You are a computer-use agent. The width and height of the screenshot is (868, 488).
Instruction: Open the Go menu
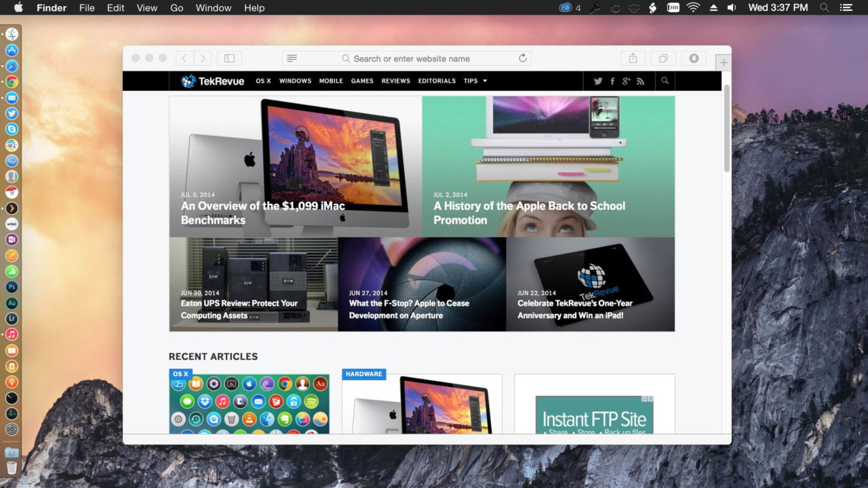(177, 7)
